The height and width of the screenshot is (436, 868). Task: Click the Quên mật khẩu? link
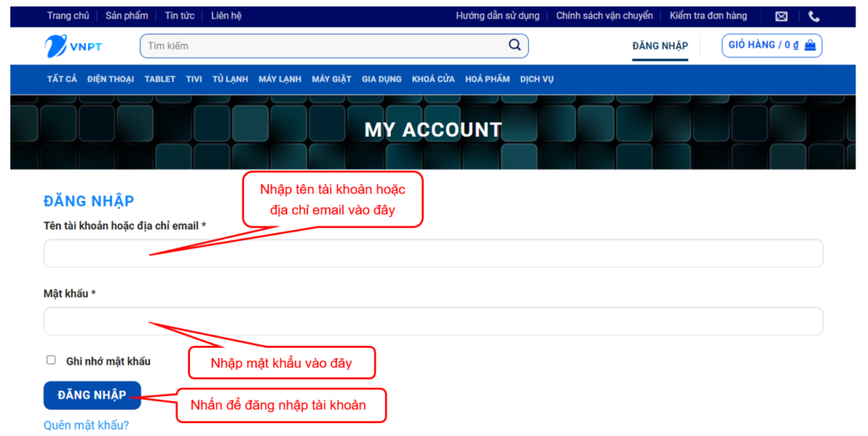click(86, 426)
